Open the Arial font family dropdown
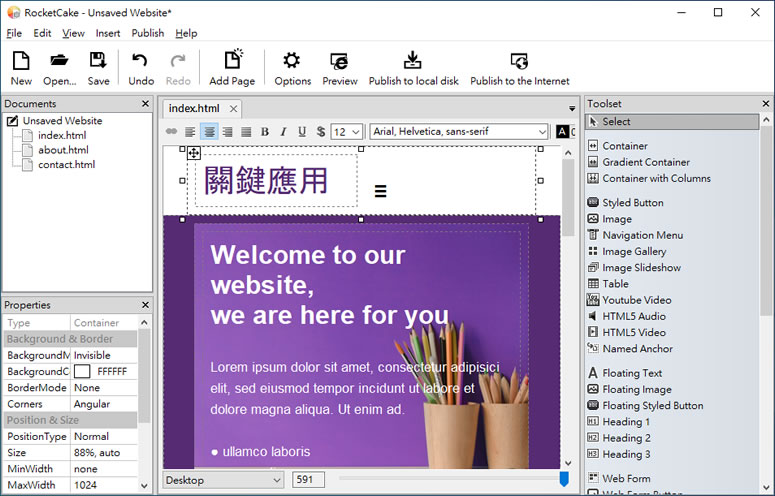This screenshot has width=775, height=496. [459, 132]
